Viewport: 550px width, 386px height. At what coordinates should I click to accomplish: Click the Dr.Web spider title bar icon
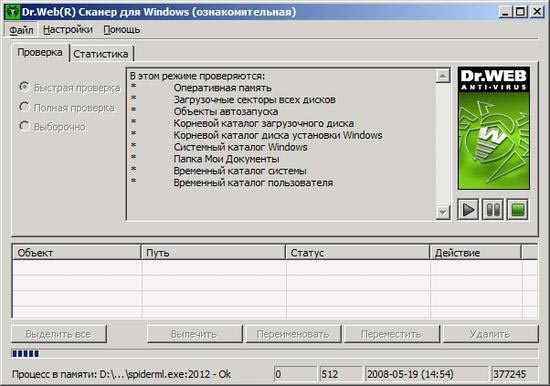click(13, 12)
